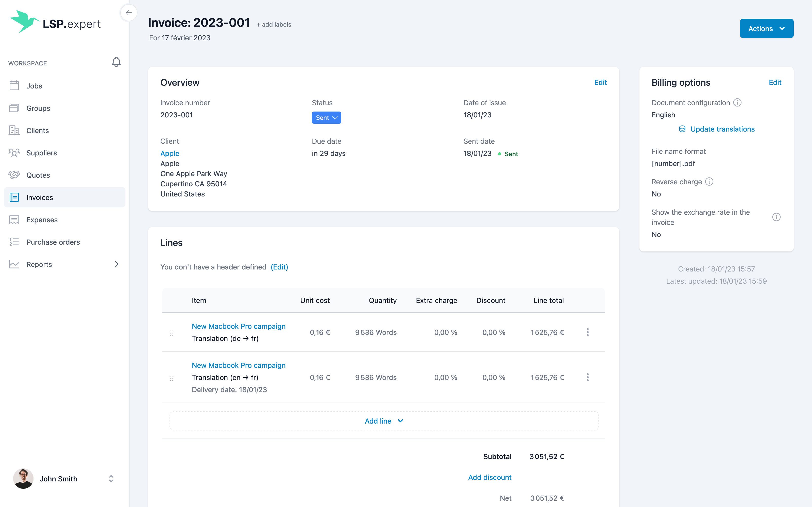Screen dimensions: 812x507
Task: Open the Purchase orders section
Action: 53,242
